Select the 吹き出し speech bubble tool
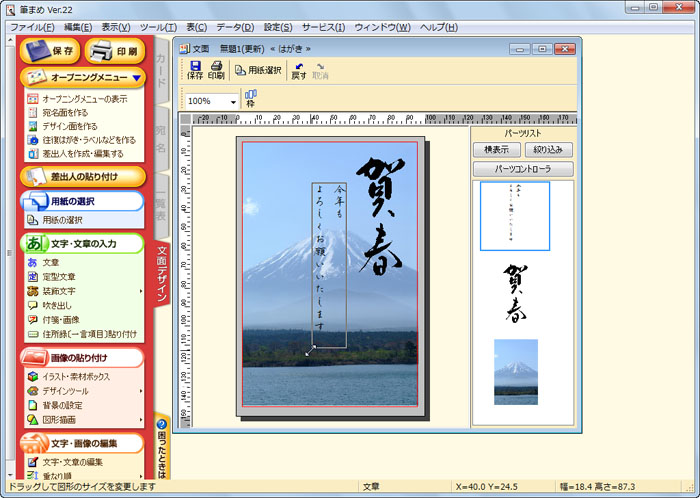Image resolution: width=700 pixels, height=498 pixels. (x=63, y=305)
